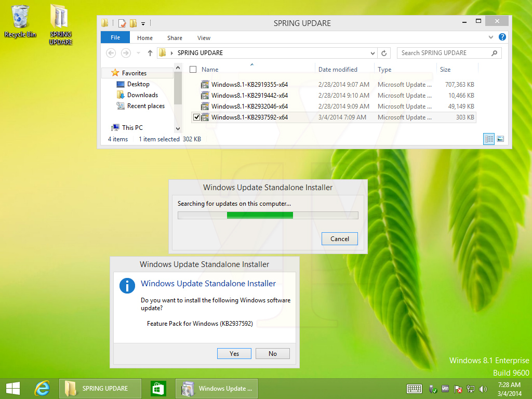Click the volume speaker tray icon
The image size is (532, 399).
483,389
